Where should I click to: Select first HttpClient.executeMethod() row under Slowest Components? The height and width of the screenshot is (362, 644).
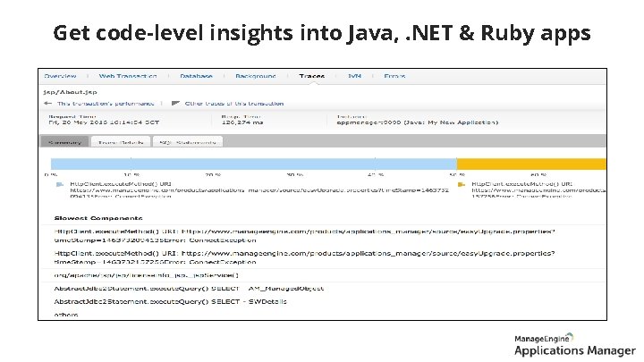point(304,236)
